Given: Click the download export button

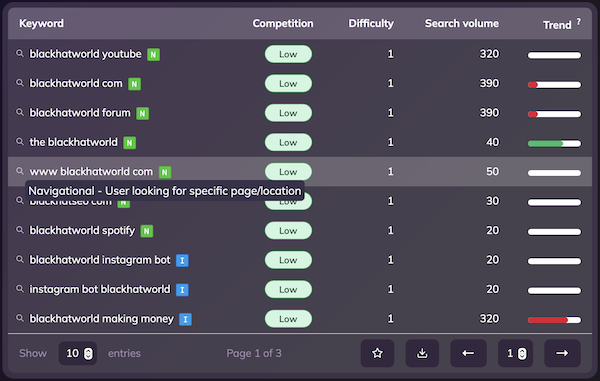Looking at the screenshot, I should click(x=422, y=353).
